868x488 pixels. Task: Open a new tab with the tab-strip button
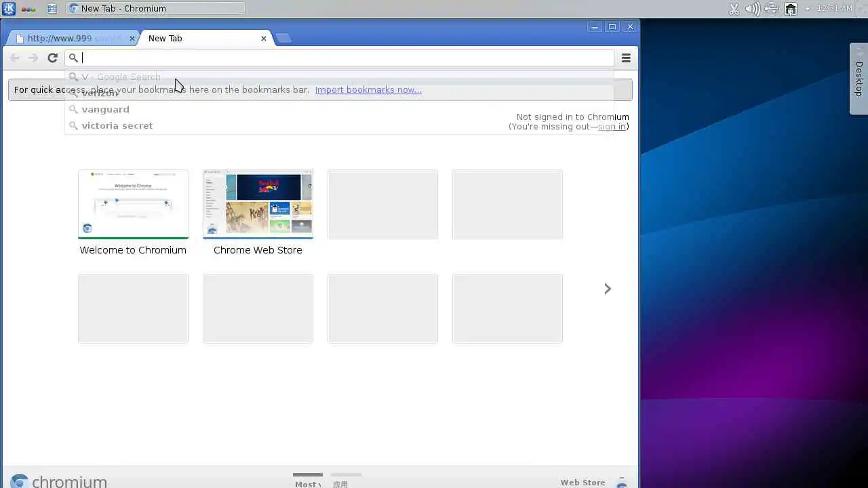point(283,39)
